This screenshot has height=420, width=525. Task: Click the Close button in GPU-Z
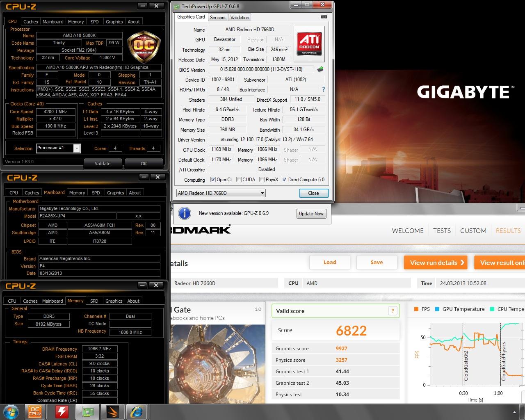point(313,193)
